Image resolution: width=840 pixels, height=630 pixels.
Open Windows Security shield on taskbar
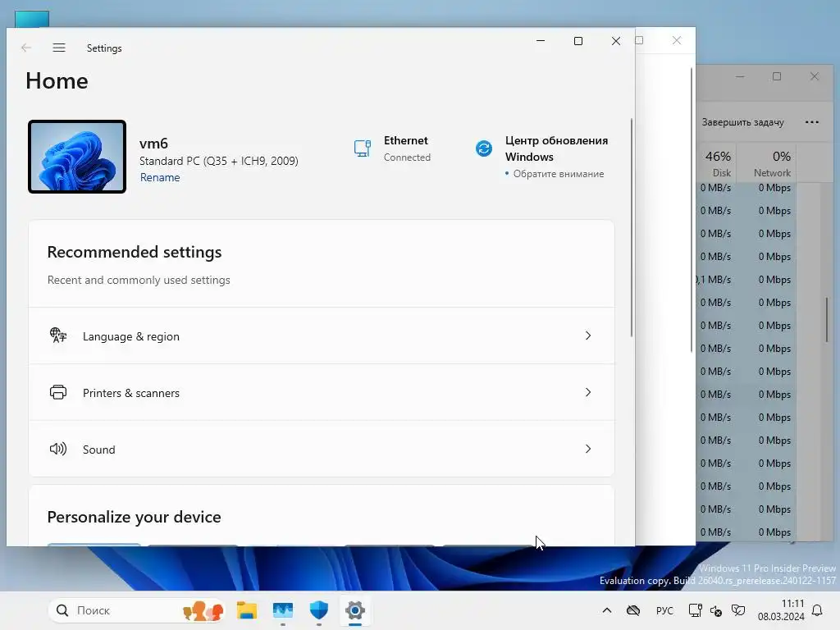pos(319,610)
